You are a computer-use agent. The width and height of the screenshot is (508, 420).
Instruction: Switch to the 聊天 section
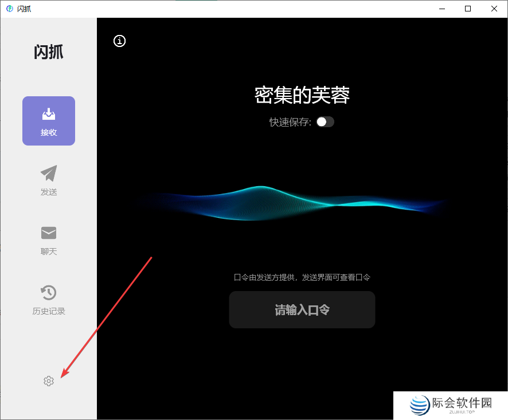[49, 238]
